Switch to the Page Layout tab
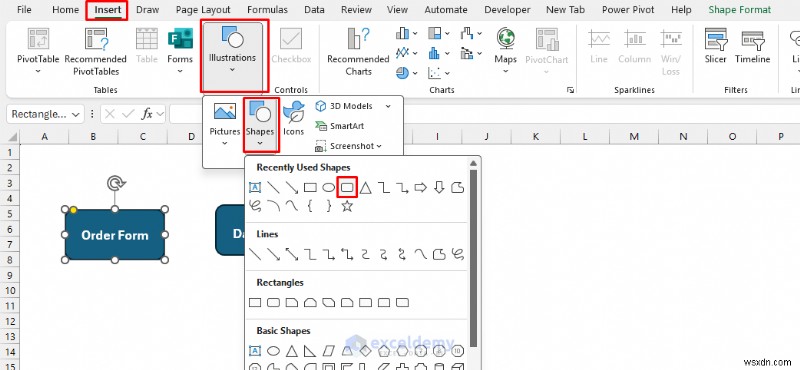Image resolution: width=800 pixels, height=370 pixels. (x=203, y=10)
